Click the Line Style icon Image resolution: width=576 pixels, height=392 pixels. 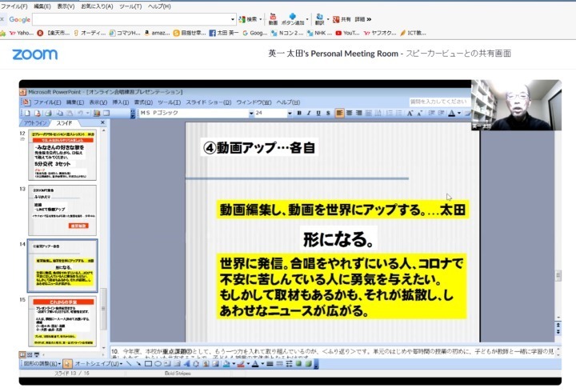tap(270, 364)
